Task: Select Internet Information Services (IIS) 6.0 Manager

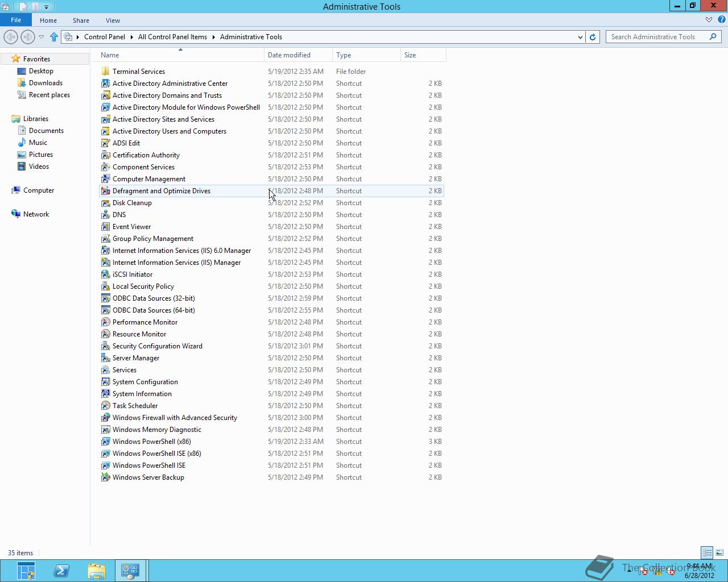Action: 272,251
